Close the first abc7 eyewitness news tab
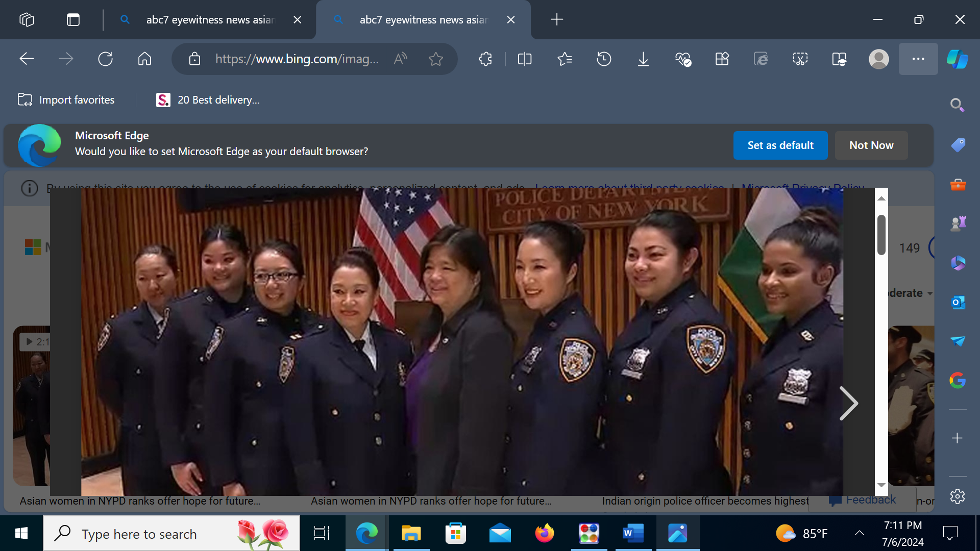980x551 pixels. [x=298, y=19]
